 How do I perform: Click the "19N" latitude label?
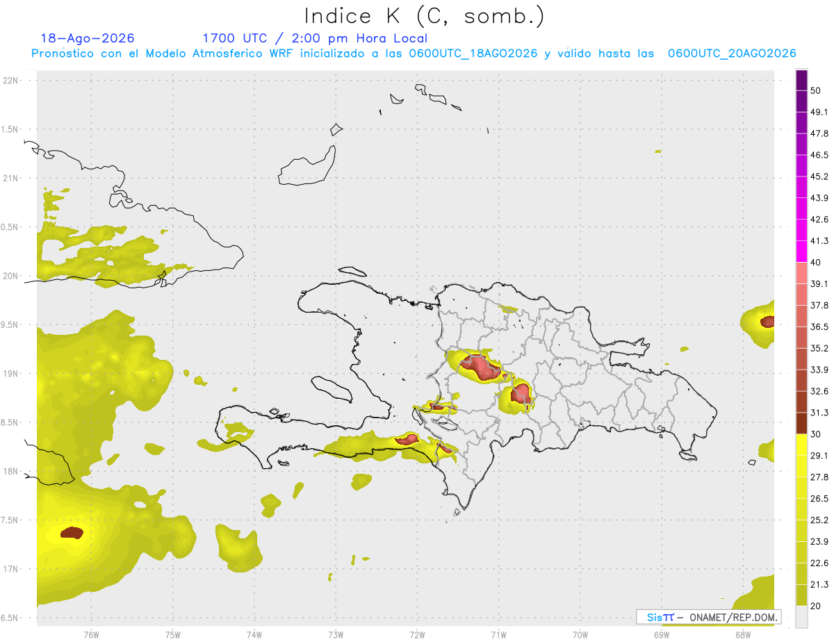[12, 373]
